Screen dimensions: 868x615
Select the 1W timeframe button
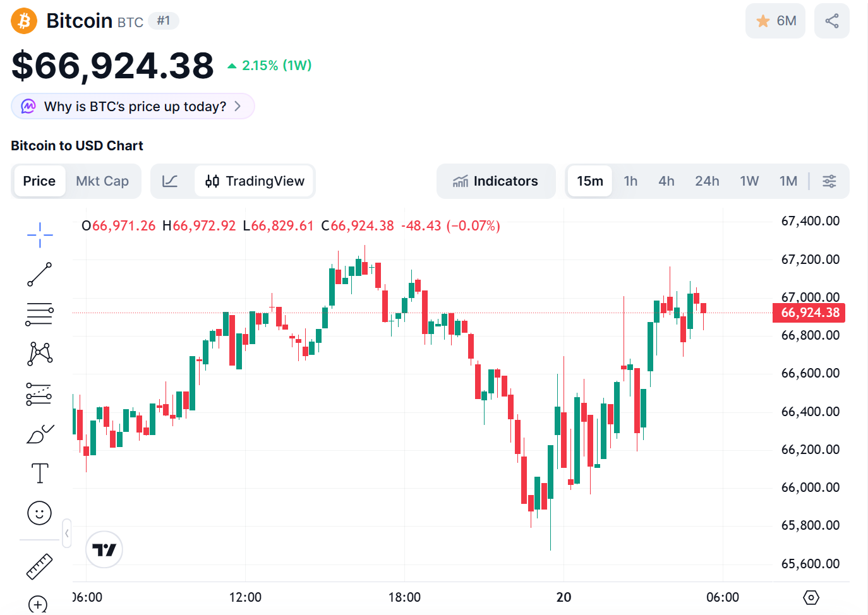coord(749,181)
